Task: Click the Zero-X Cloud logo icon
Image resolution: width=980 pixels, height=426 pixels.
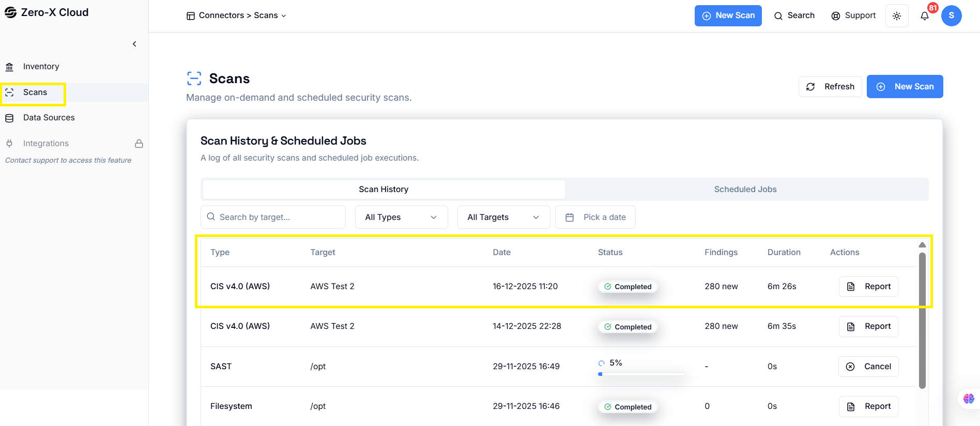Action: pyautogui.click(x=10, y=12)
